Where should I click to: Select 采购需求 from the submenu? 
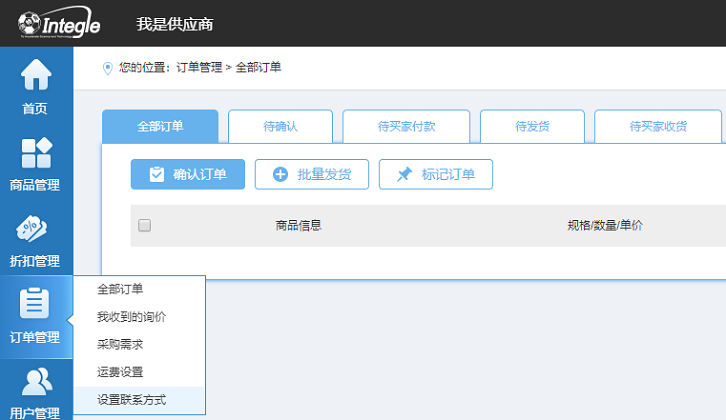120,345
